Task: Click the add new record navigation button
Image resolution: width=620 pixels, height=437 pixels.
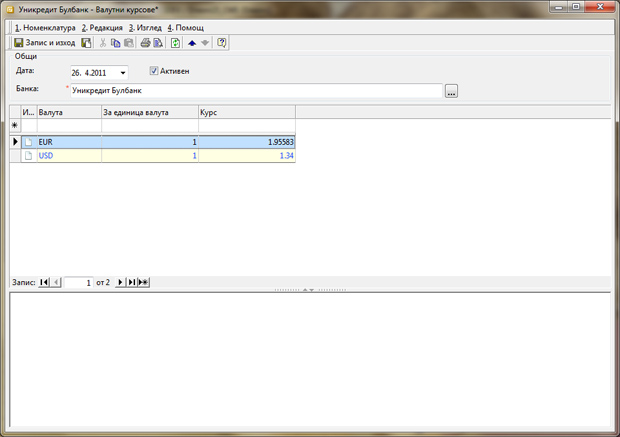Action: click(x=144, y=282)
